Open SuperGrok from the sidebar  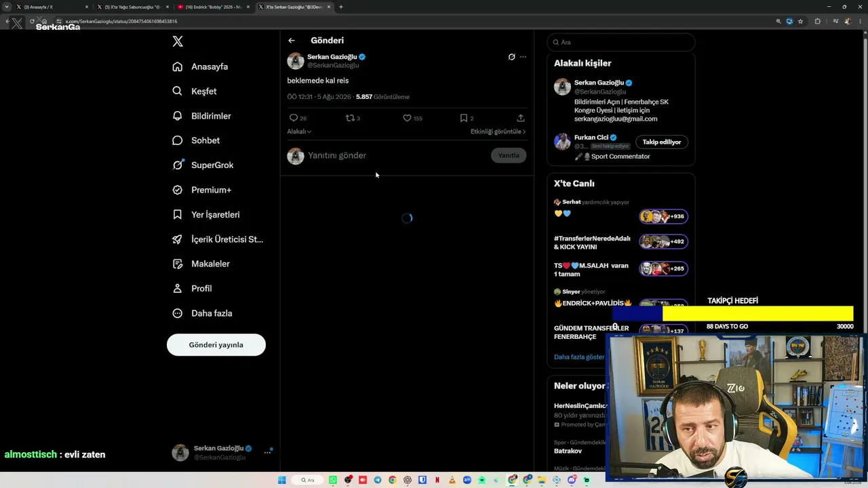pyautogui.click(x=203, y=165)
